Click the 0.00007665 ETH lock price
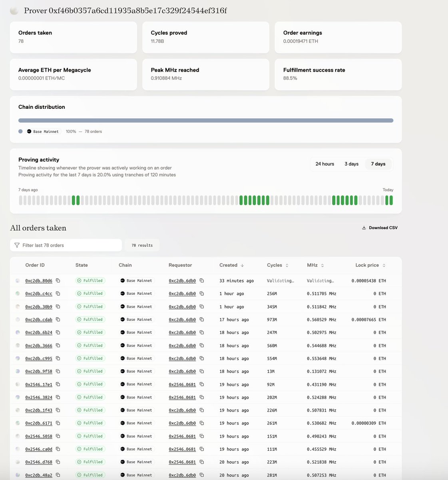Screen dimensions: 448x480 [368, 320]
